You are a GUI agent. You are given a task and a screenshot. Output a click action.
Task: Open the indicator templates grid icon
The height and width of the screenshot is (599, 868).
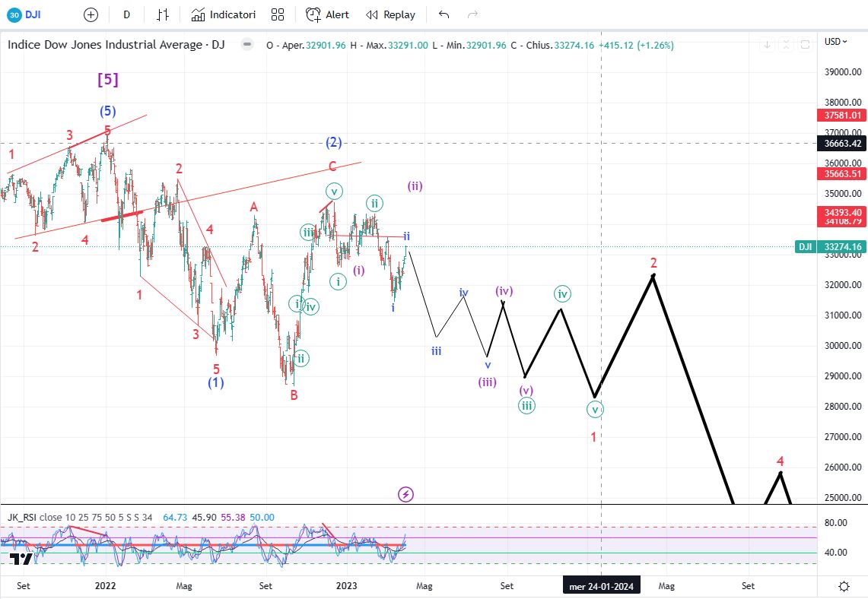(x=278, y=15)
